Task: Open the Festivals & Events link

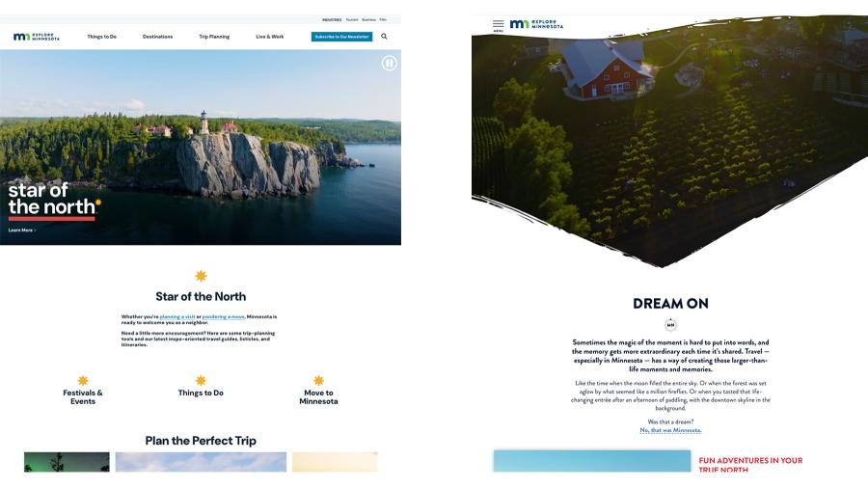Action: 83,396
